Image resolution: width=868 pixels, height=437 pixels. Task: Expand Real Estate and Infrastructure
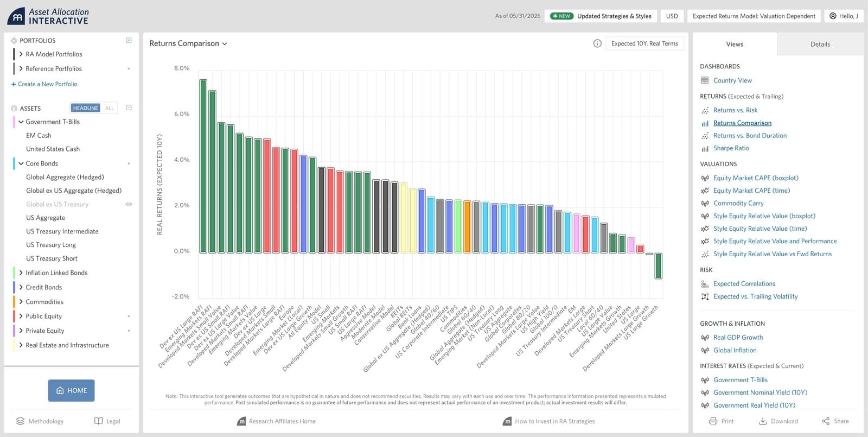point(21,345)
